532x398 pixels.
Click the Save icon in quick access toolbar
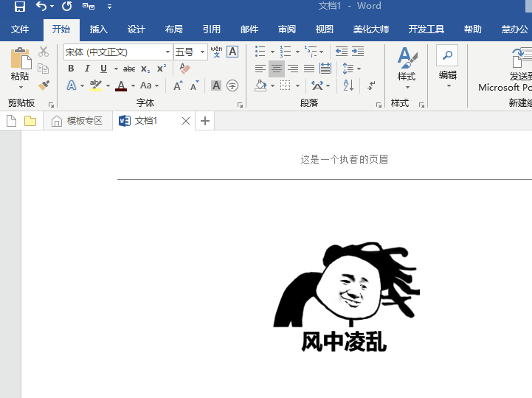[x=20, y=7]
